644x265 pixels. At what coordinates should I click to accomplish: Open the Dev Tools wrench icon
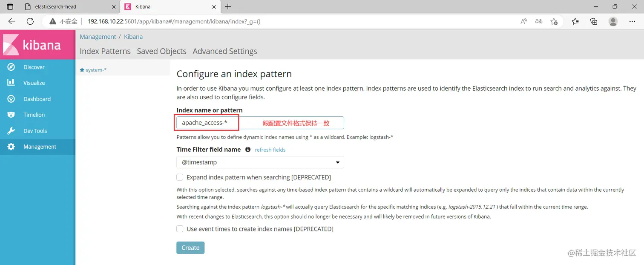(x=11, y=131)
